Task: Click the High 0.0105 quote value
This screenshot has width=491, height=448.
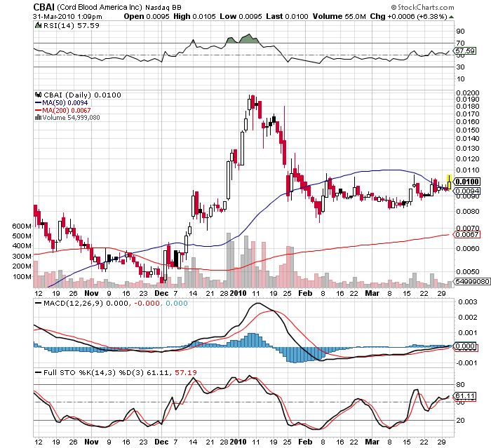Action: coord(194,17)
